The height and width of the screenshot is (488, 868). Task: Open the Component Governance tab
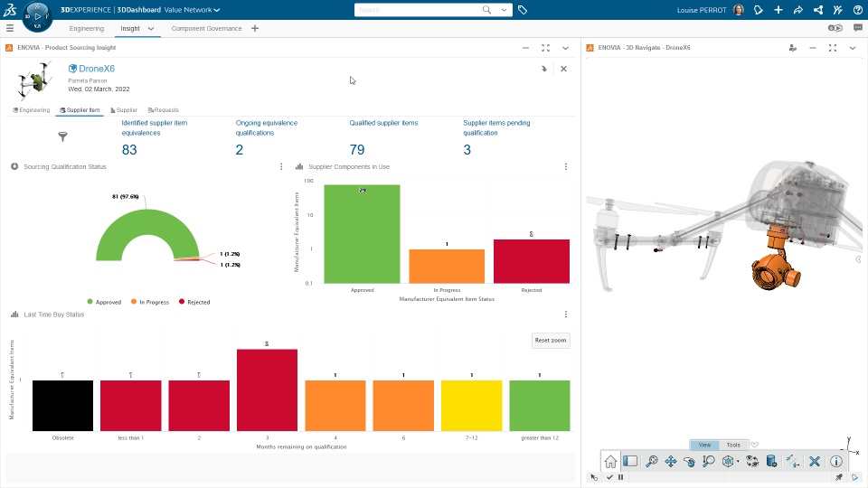[206, 28]
